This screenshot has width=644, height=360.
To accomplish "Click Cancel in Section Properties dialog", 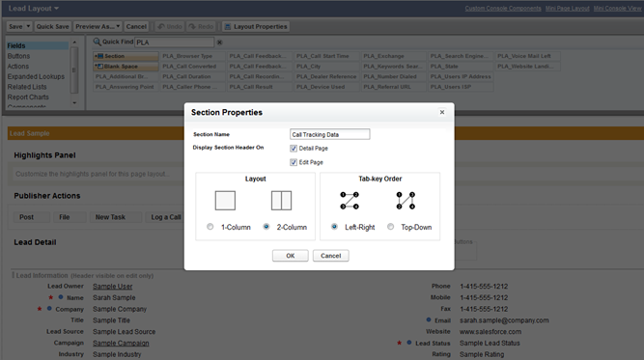I will point(330,256).
